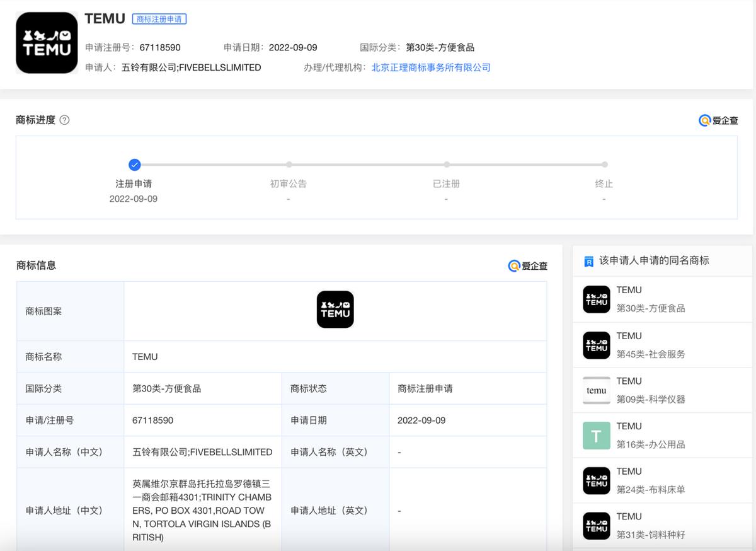Click the green T icon for 第16类-办公用品
This screenshot has width=756, height=551.
[x=596, y=436]
